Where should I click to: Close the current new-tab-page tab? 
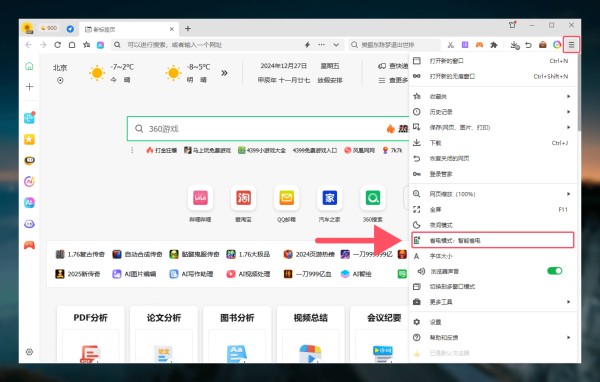click(x=172, y=29)
